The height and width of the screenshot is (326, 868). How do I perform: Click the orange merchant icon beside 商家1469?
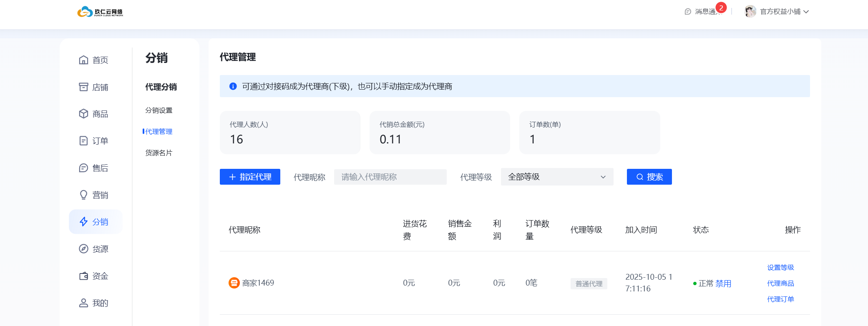(x=234, y=283)
